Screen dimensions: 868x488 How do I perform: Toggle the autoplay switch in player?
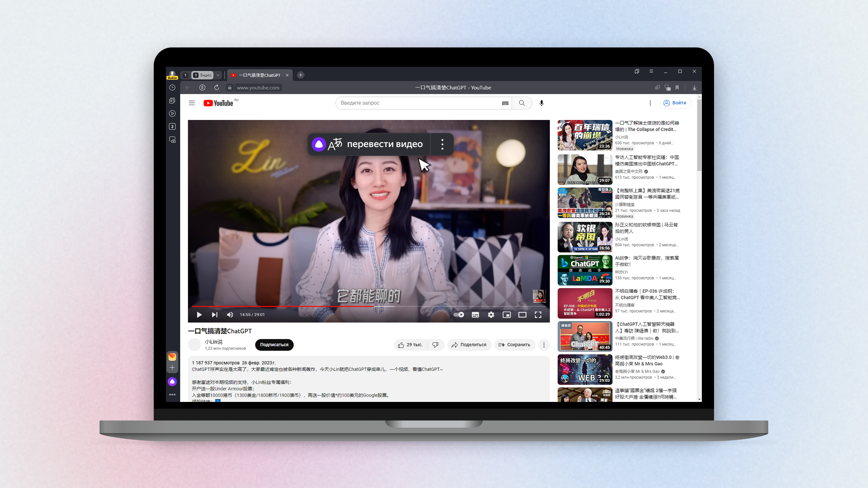click(459, 315)
